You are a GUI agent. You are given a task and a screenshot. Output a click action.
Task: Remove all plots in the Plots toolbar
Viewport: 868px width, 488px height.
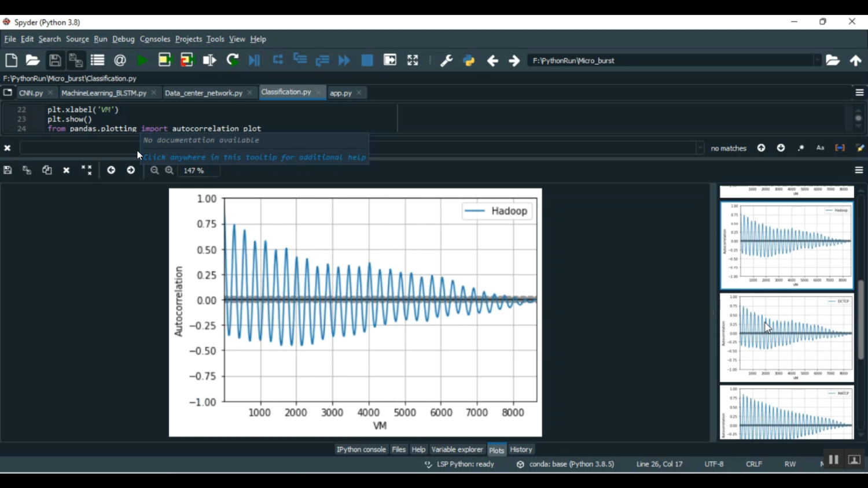pyautogui.click(x=86, y=171)
